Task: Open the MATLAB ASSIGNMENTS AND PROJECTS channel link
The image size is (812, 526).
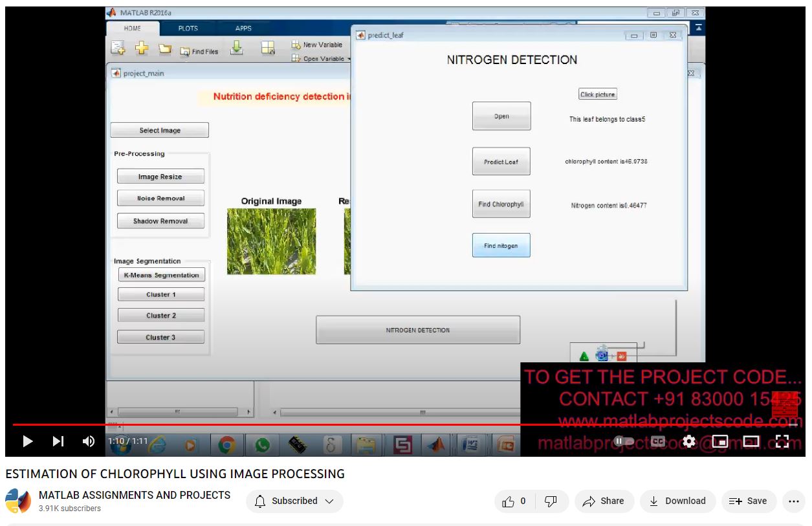Action: pos(135,495)
